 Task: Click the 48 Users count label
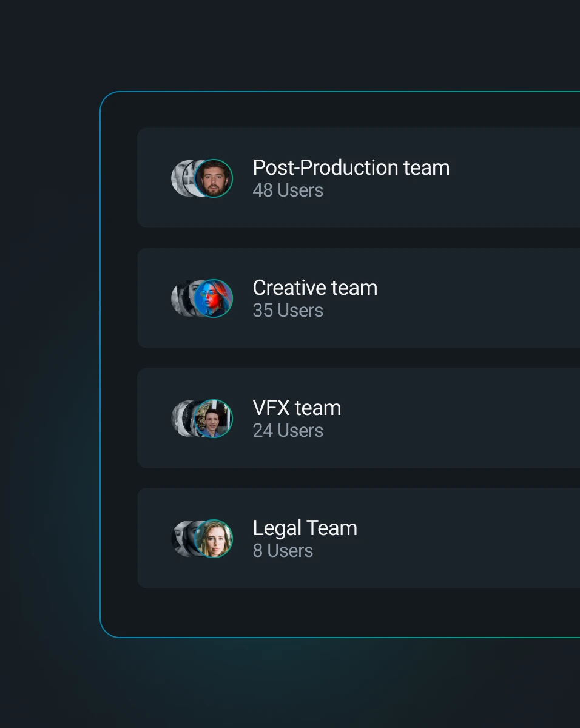288,190
